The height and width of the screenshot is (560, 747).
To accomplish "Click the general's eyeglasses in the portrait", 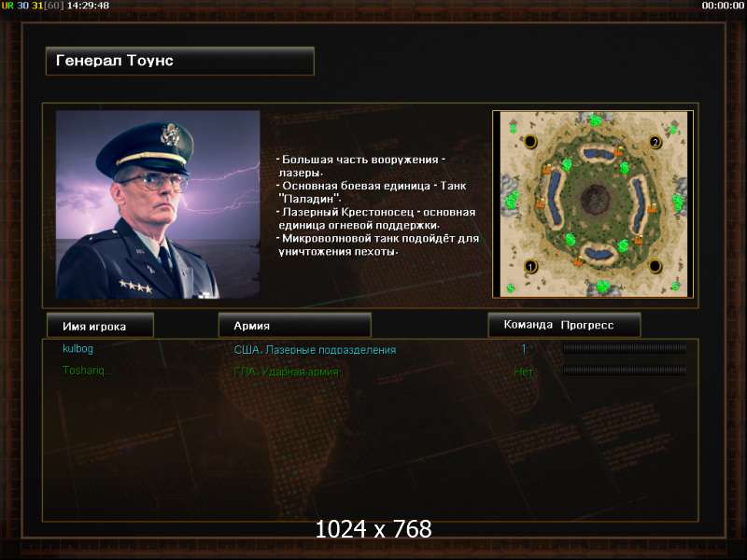I will click(x=156, y=181).
